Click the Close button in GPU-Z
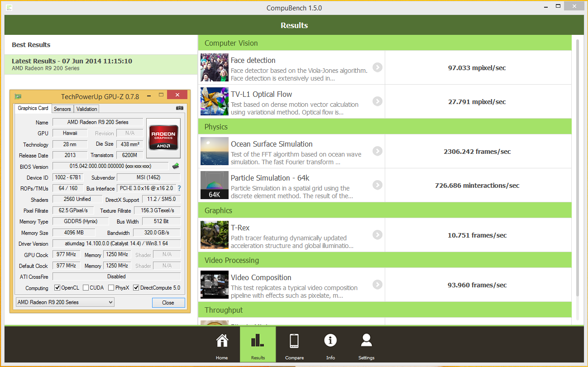588x367 pixels. coord(168,303)
